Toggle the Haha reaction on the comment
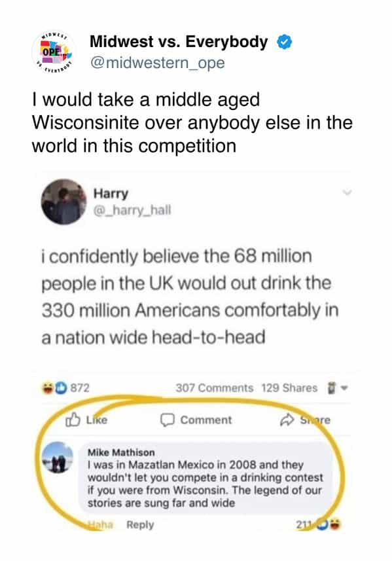Screen dimensions: 392x561 pos(101,525)
